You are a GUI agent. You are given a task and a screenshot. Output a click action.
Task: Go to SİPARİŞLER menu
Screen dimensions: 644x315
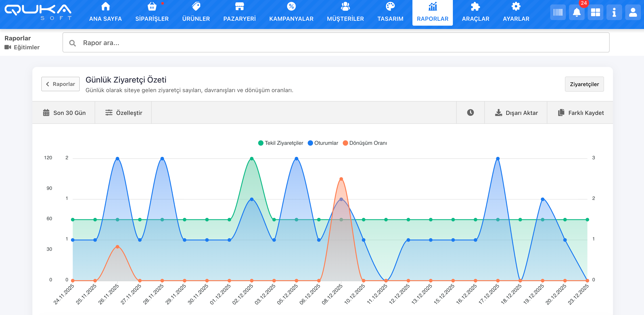click(152, 12)
